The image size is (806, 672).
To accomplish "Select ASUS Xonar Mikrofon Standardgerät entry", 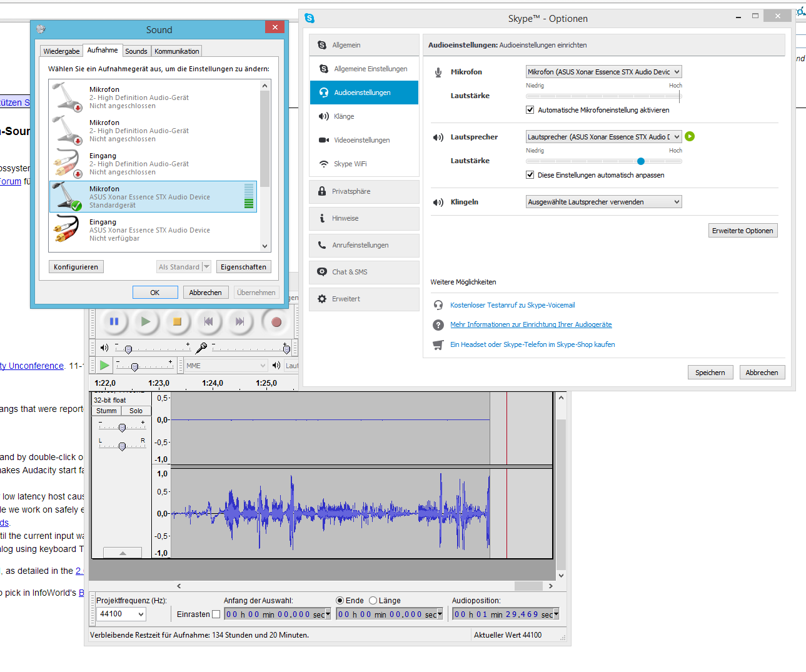I will 153,196.
